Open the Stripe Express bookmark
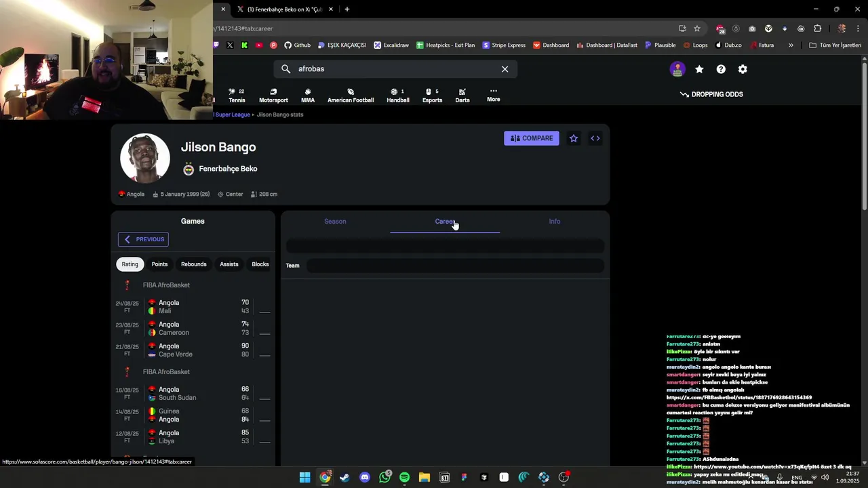The image size is (868, 488). pyautogui.click(x=504, y=45)
